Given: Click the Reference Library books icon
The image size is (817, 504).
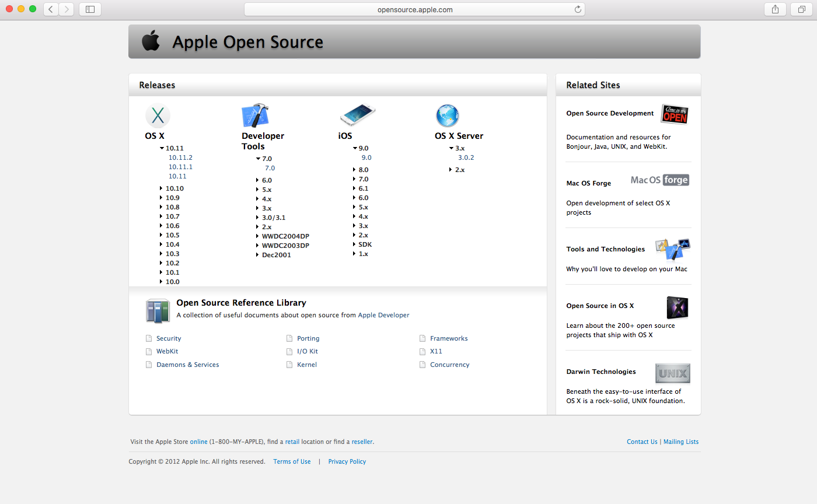Looking at the screenshot, I should coord(158,311).
